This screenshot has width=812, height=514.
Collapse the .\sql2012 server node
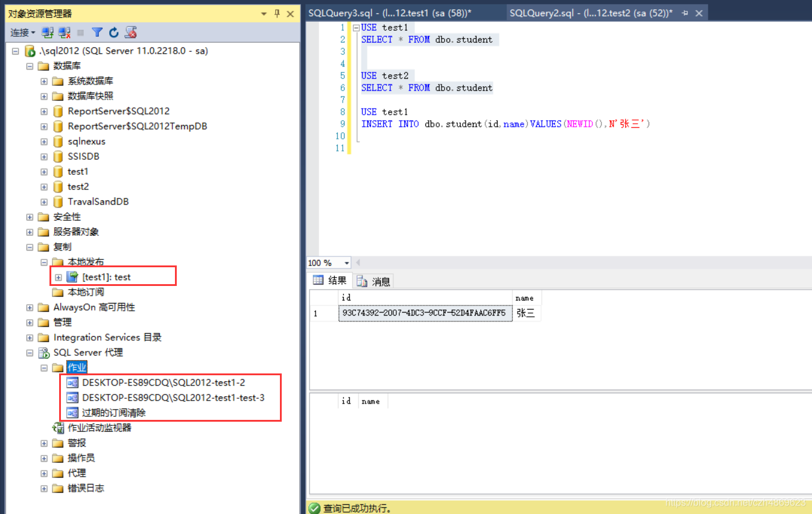16,51
